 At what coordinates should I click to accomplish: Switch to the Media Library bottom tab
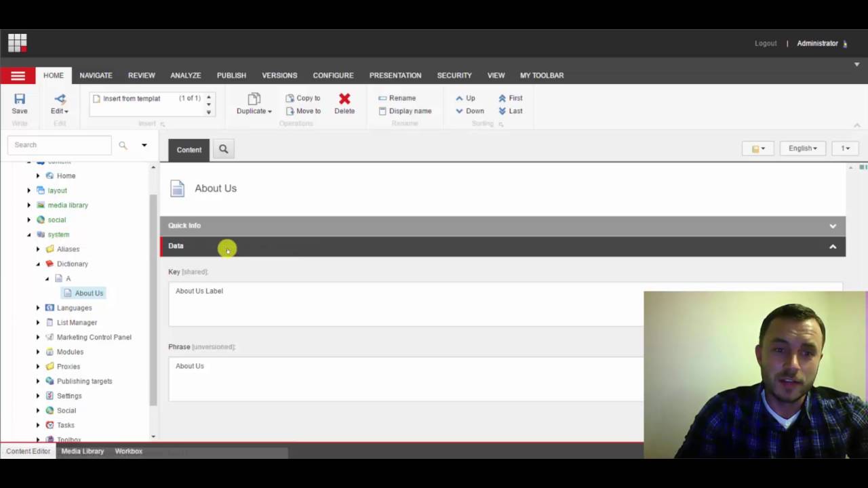pos(83,451)
